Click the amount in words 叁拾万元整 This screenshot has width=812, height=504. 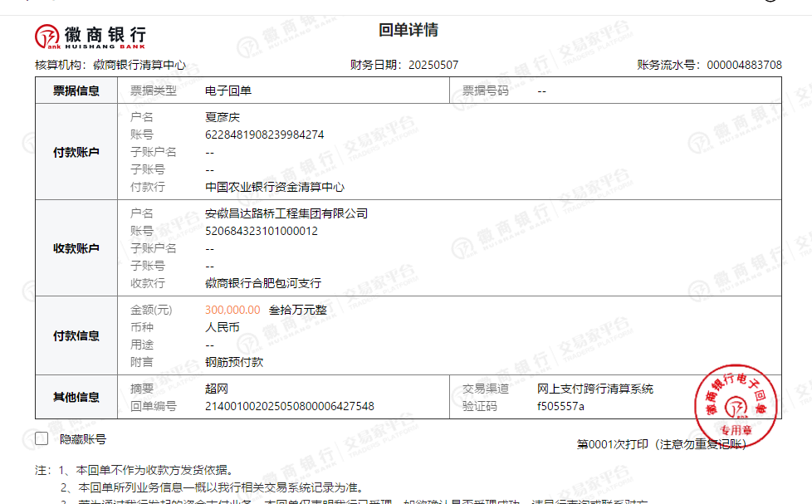(297, 310)
